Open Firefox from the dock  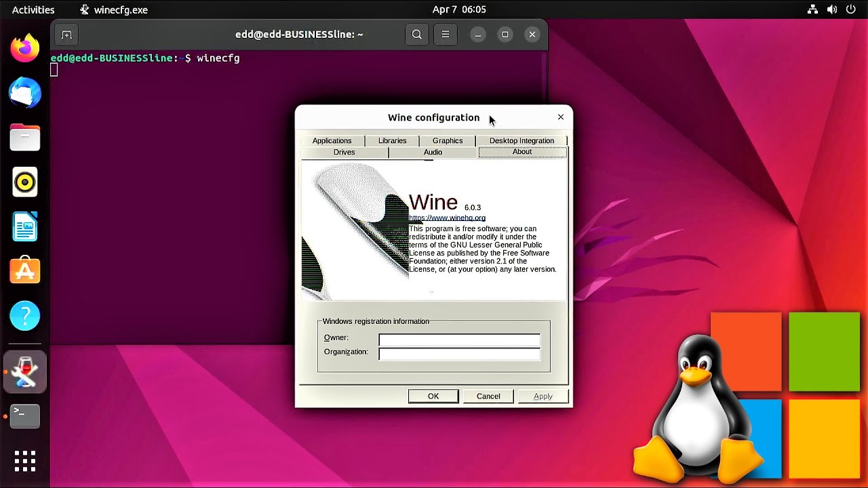tap(25, 48)
